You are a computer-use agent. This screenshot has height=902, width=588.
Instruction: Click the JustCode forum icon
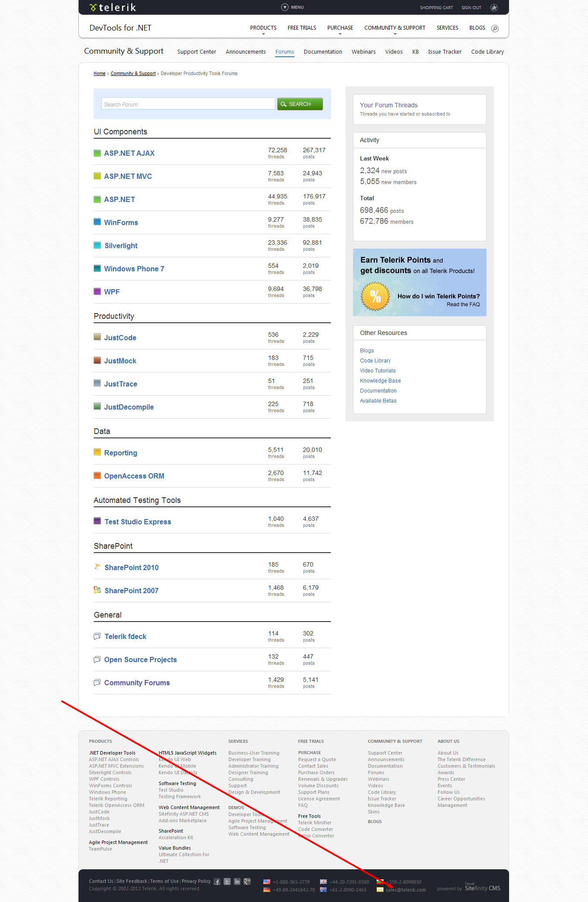pos(97,337)
